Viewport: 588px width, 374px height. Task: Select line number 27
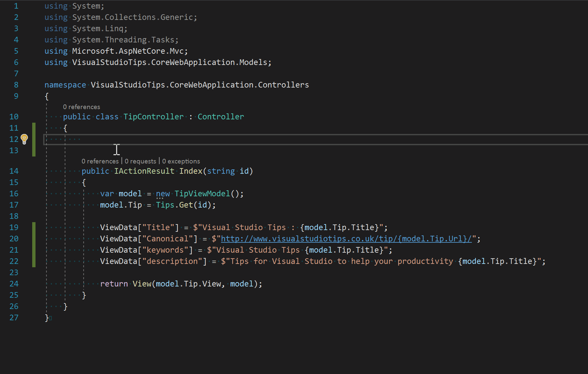[x=14, y=318]
